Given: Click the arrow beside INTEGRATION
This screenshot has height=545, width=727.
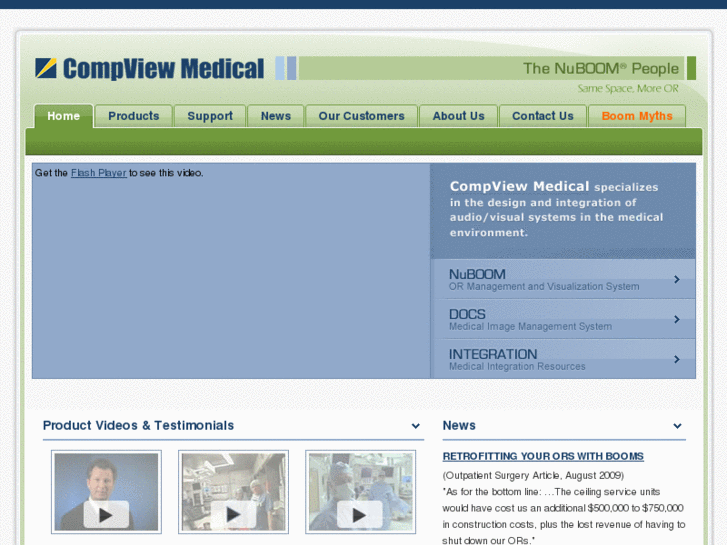Looking at the screenshot, I should coord(677,359).
